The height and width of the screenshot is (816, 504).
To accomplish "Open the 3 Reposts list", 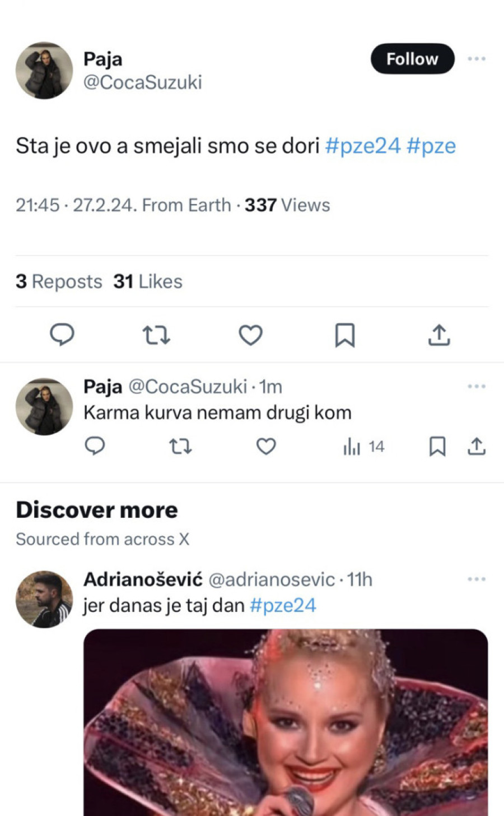I will pyautogui.click(x=59, y=281).
